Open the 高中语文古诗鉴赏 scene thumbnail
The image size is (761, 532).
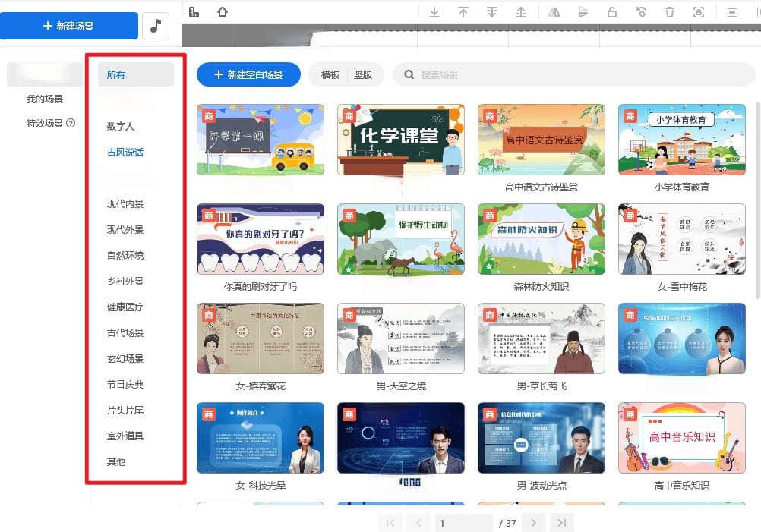point(542,140)
